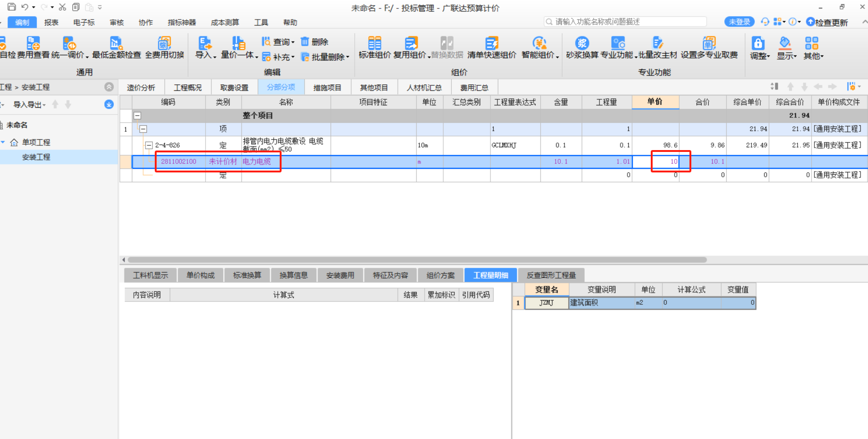Viewport: 868px width, 439px height.
Task: Switch to the 造价分析 tab
Action: [x=141, y=88]
